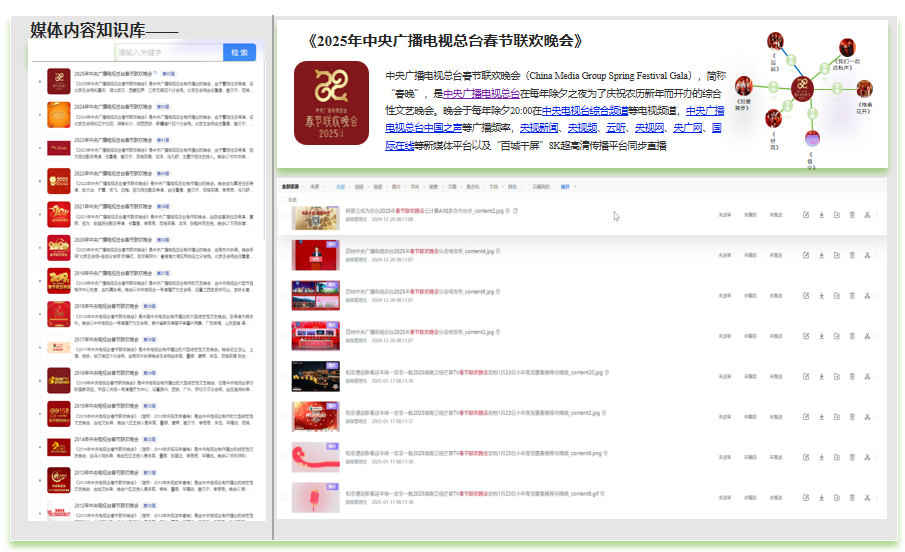This screenshot has height=552, width=905.
Task: Click the lantern thumbnail of content8.gif
Action: click(315, 498)
